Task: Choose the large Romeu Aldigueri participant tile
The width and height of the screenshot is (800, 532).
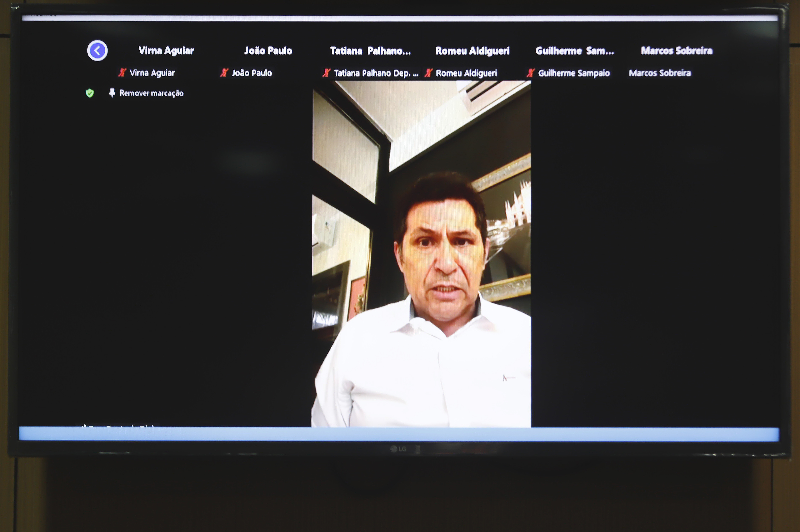Action: [x=472, y=51]
